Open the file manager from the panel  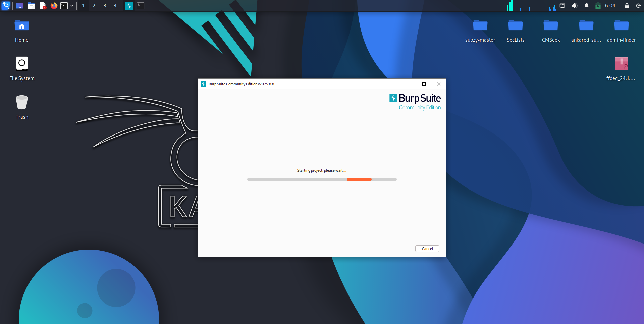[x=31, y=6]
